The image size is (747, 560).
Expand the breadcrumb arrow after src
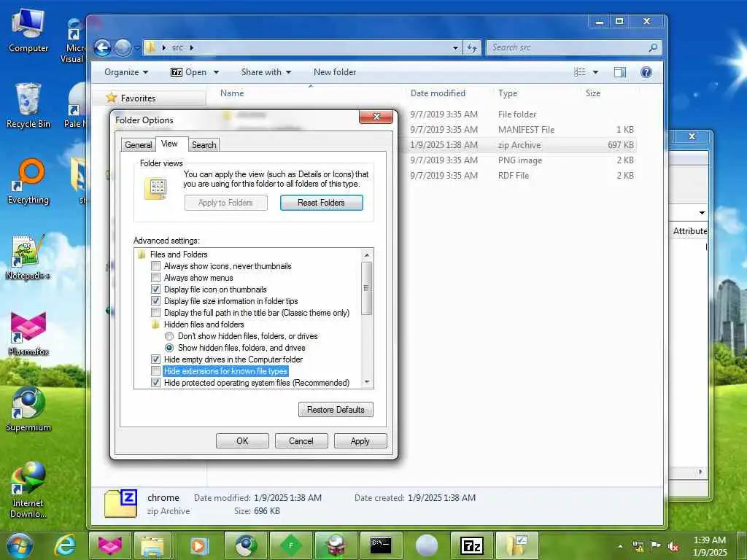(192, 47)
